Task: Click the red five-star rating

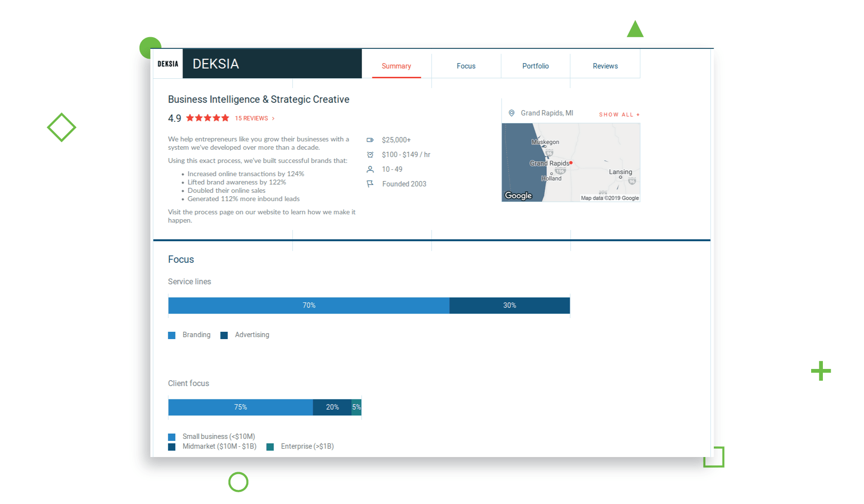Action: (208, 118)
